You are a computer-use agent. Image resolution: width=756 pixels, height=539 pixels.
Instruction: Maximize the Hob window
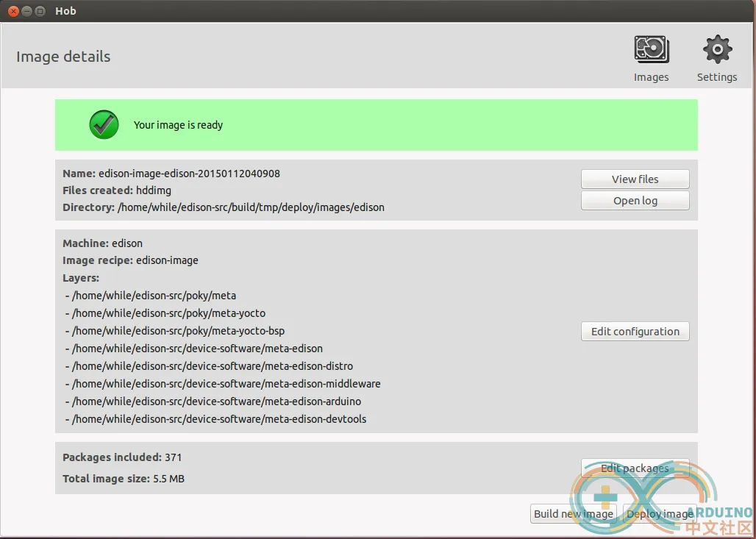[40, 11]
